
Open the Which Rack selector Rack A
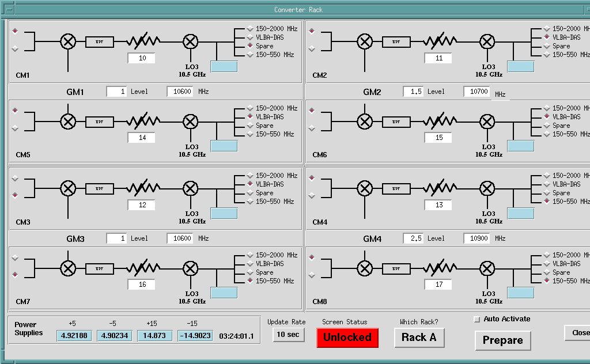pos(419,338)
